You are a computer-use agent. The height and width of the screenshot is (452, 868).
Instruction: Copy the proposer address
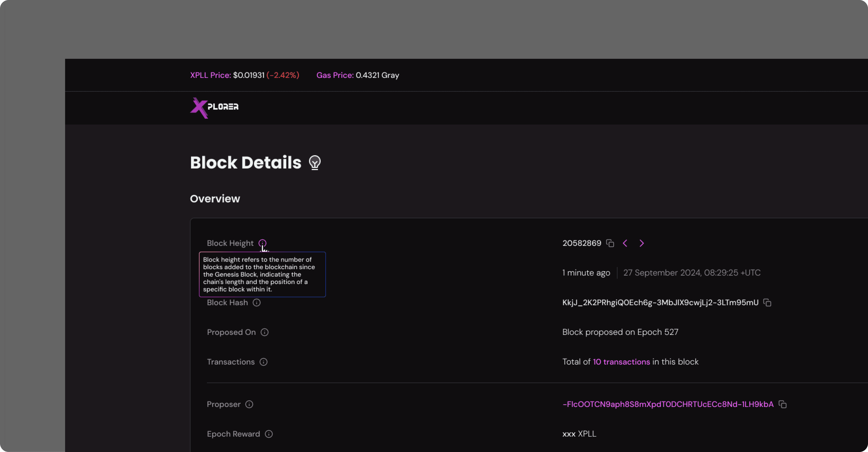pyautogui.click(x=783, y=404)
